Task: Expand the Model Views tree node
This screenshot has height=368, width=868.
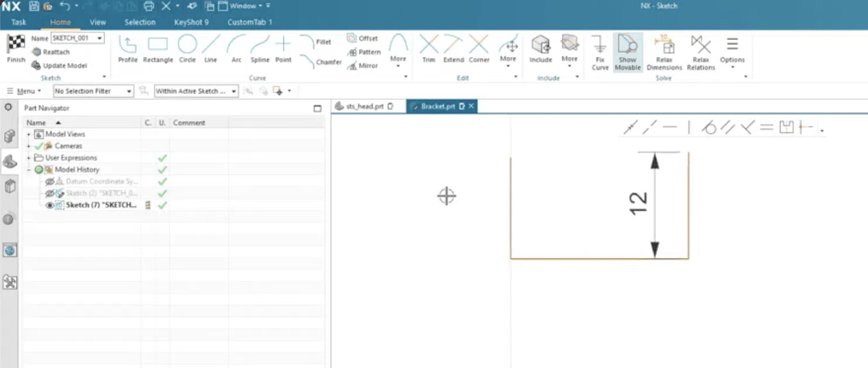Action: [x=29, y=134]
